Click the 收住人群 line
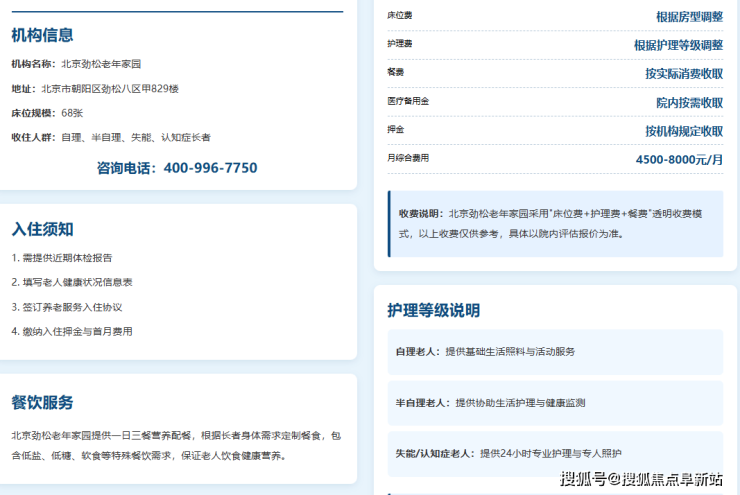This screenshot has width=740, height=495. [x=111, y=138]
